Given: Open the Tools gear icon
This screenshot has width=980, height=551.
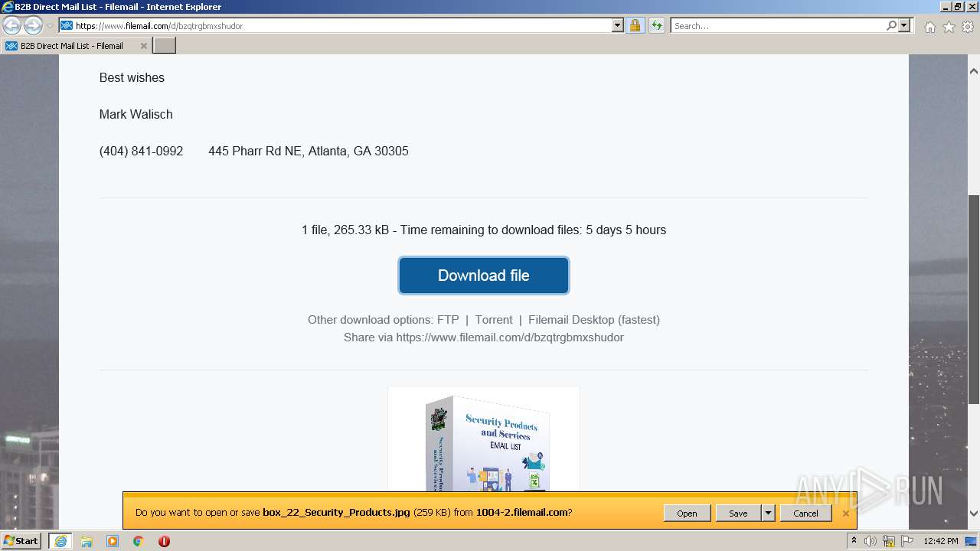Looking at the screenshot, I should point(968,27).
